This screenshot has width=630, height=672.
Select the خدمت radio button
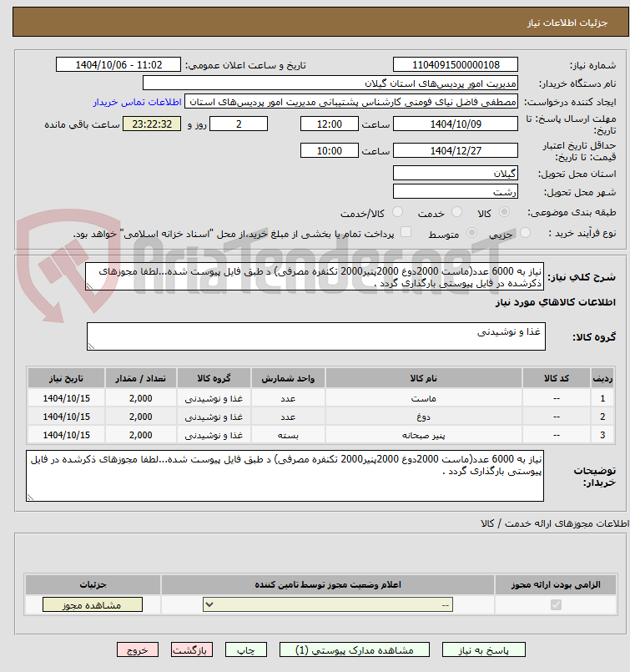pyautogui.click(x=457, y=212)
